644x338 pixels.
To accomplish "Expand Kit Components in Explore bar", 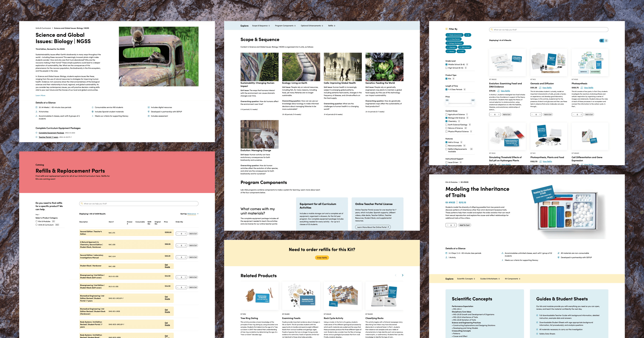I will (512, 279).
